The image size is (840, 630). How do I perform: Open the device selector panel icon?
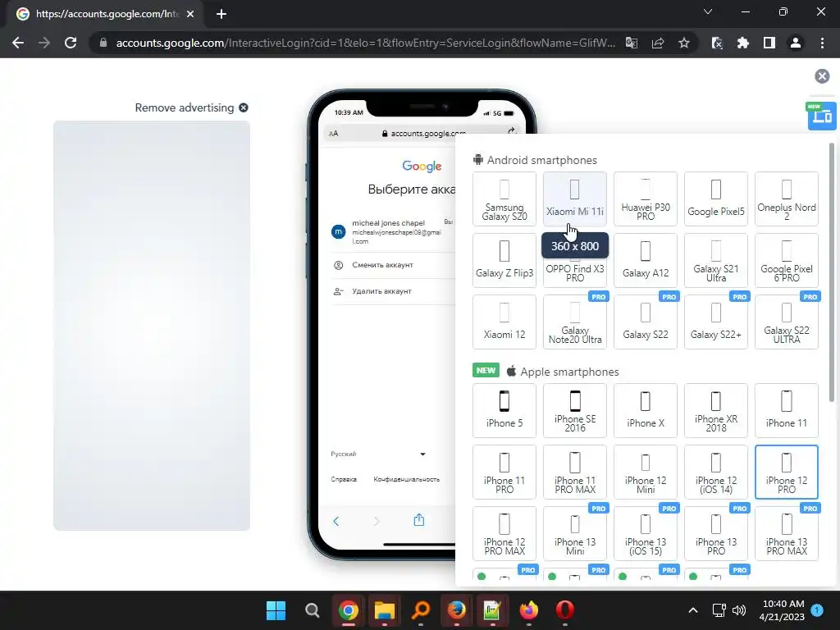822,115
